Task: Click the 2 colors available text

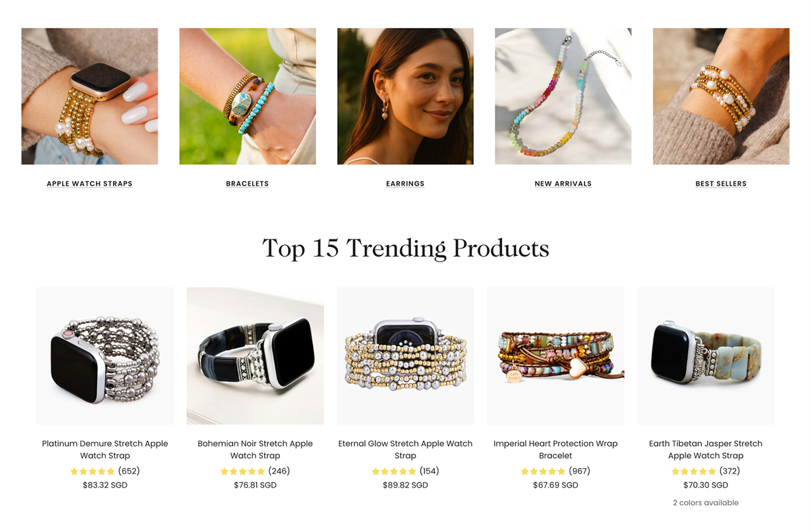Action: tap(706, 503)
